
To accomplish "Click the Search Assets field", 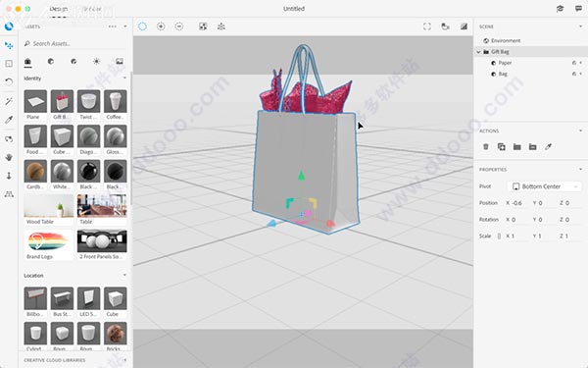I will [x=75, y=43].
